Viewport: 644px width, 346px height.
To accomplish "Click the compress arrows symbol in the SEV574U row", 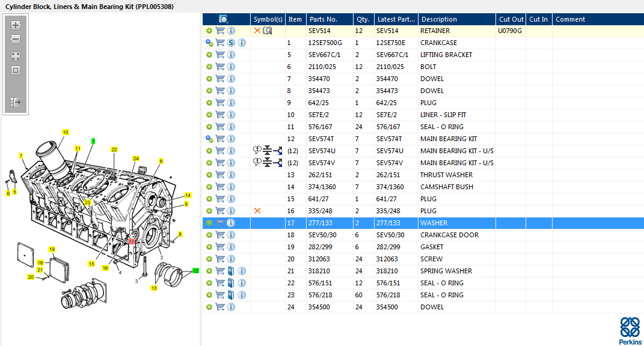I will coord(268,151).
